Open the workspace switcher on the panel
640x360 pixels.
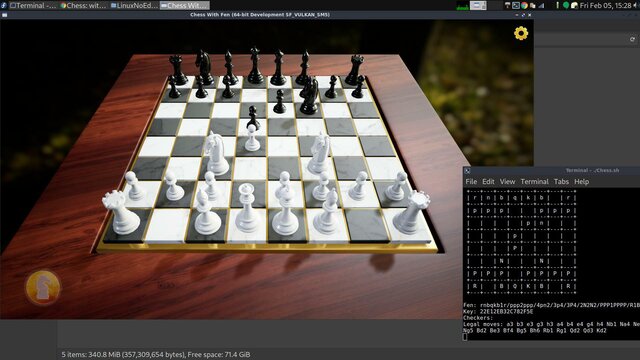[x=478, y=5]
